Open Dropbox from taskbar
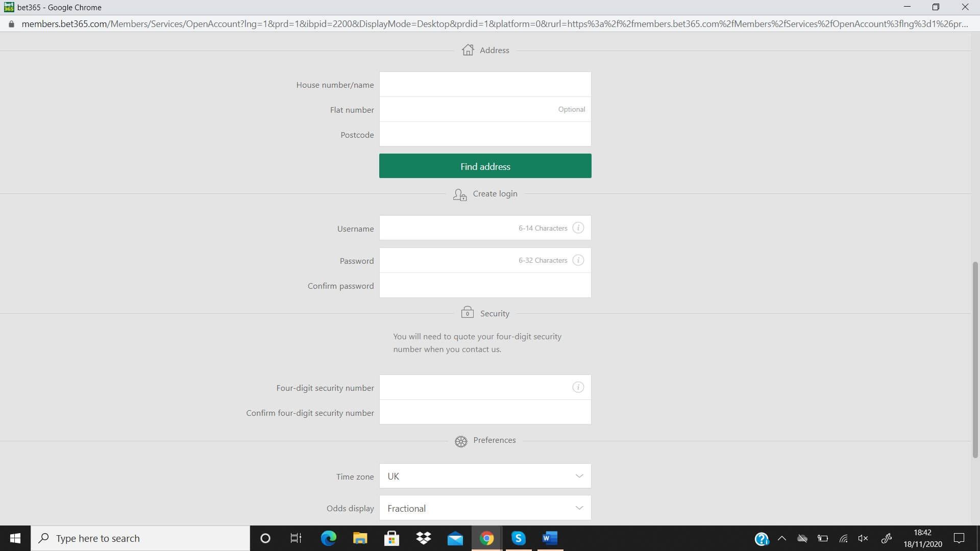 click(x=423, y=538)
